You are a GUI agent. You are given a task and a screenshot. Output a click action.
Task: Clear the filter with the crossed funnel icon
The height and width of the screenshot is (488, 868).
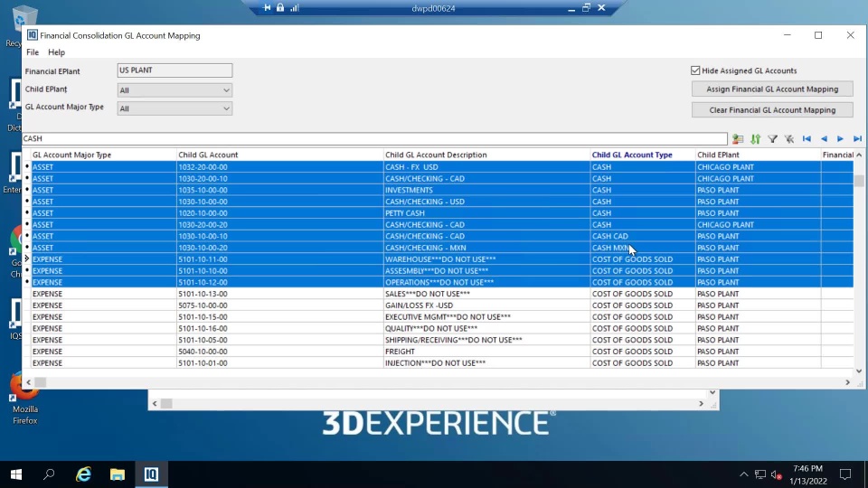click(789, 139)
